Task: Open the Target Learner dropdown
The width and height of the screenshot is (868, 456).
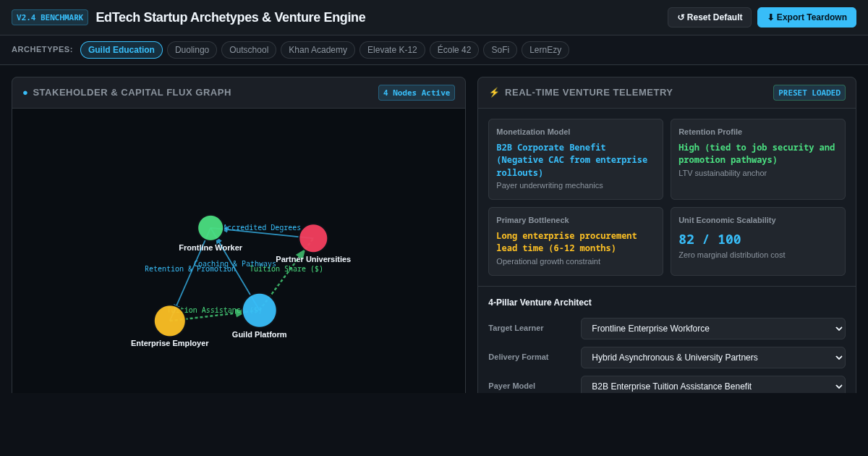Action: point(713,329)
